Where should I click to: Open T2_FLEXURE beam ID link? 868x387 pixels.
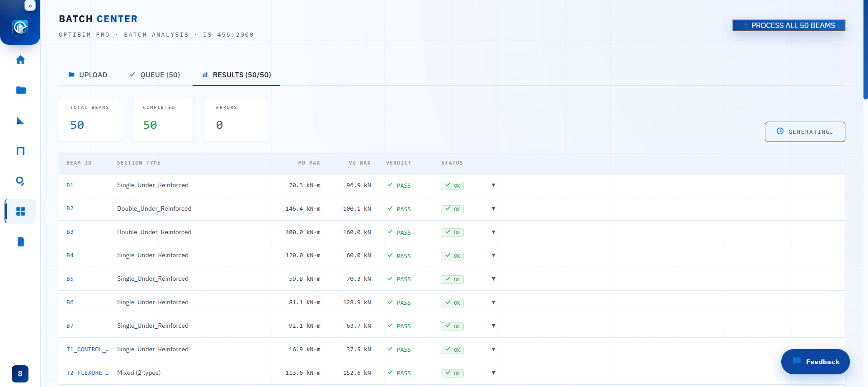88,373
